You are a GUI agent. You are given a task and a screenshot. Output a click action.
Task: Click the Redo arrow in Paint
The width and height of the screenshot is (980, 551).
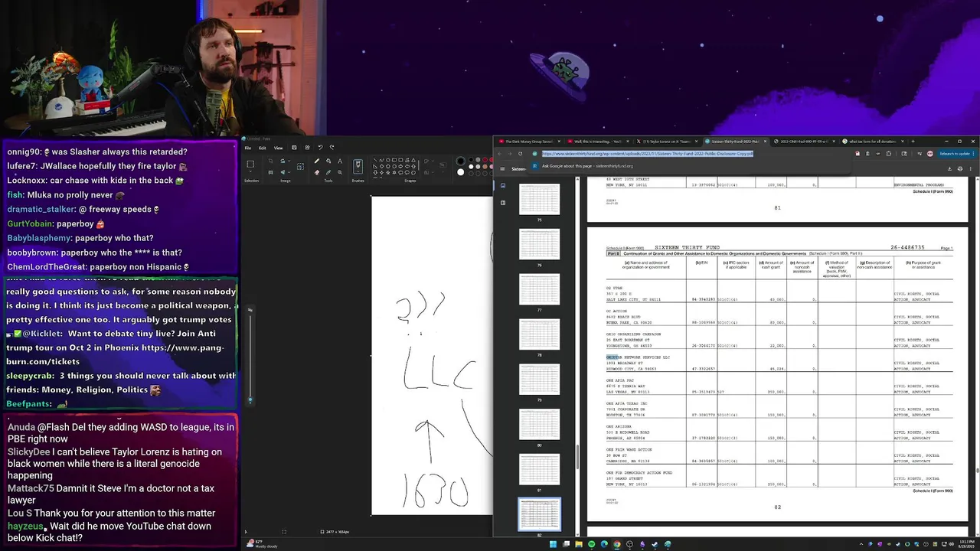(332, 148)
